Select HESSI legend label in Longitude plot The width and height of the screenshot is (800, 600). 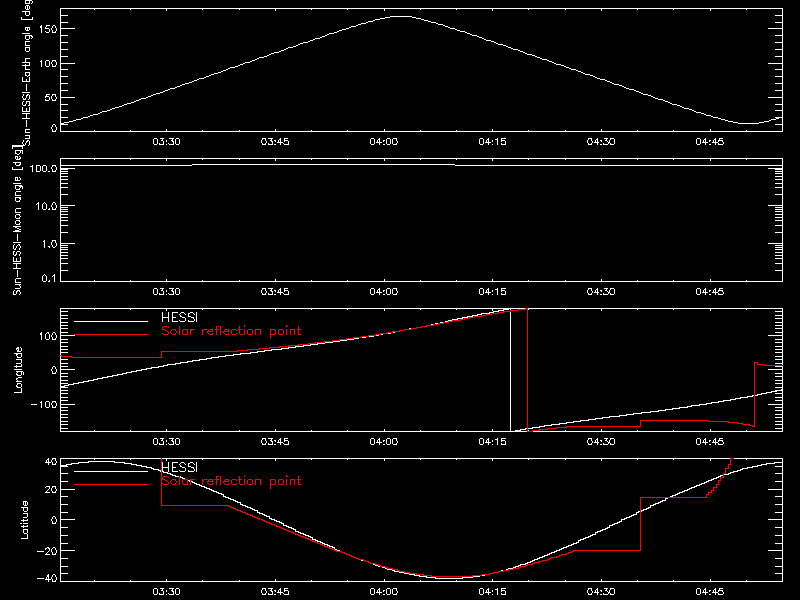pos(179,317)
